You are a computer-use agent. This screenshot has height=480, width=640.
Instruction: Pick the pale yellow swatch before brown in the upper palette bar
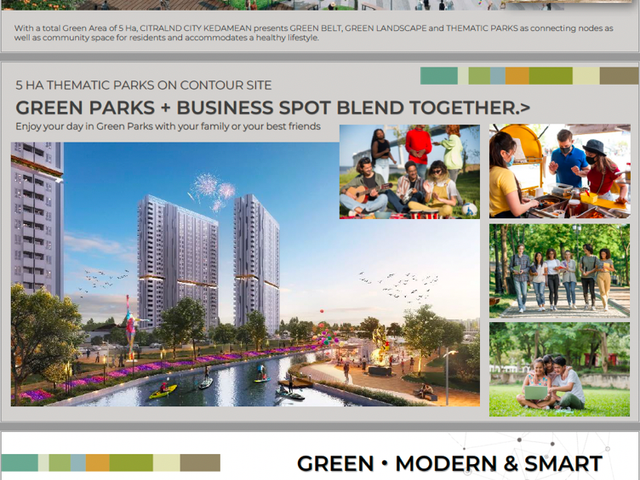click(586, 76)
